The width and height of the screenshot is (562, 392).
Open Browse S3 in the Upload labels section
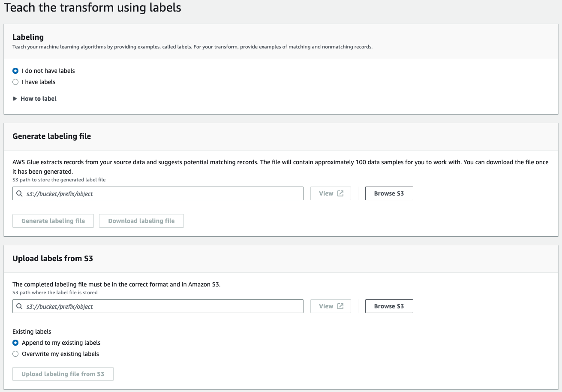[x=389, y=306]
